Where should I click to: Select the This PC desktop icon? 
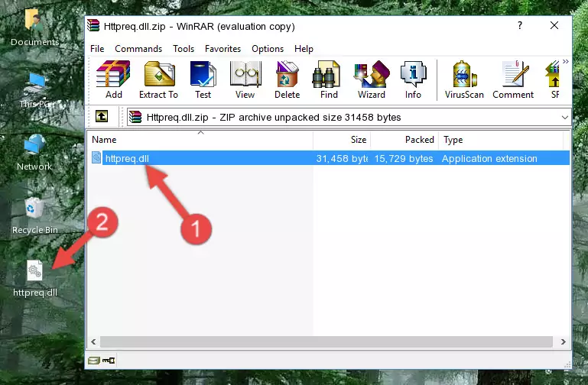tap(36, 90)
